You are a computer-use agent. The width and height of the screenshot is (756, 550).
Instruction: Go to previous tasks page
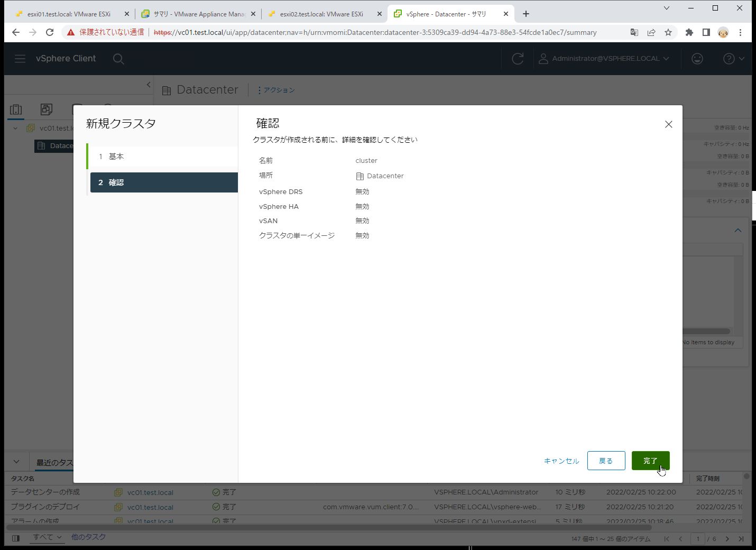tap(680, 539)
